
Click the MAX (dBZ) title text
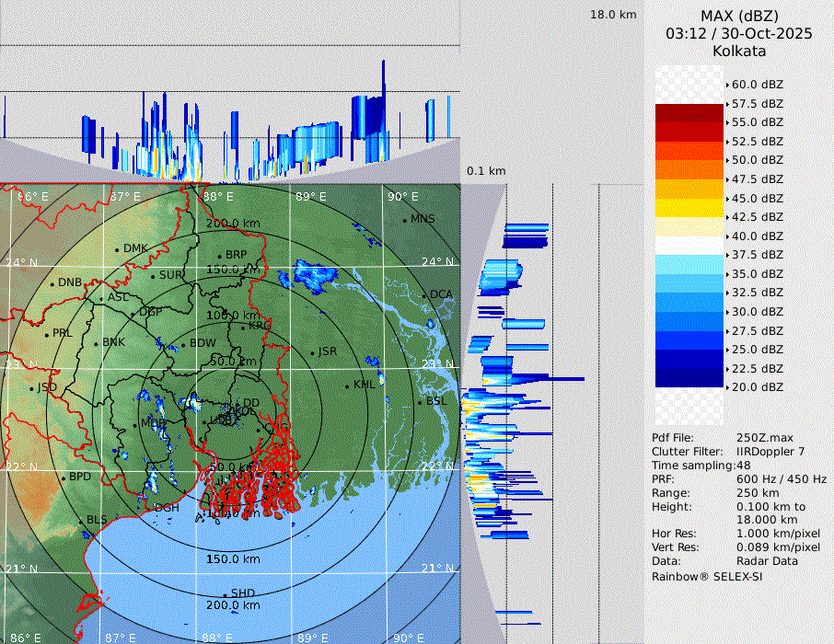[x=739, y=16]
